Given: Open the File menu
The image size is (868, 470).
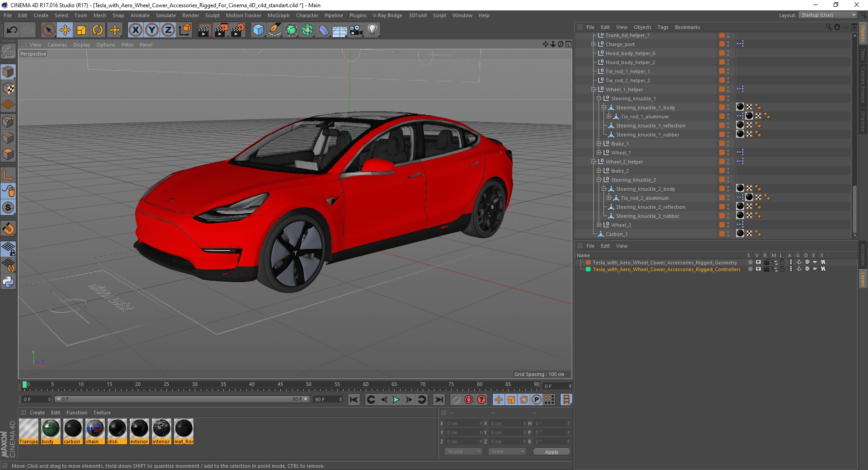Looking at the screenshot, I should pos(8,15).
